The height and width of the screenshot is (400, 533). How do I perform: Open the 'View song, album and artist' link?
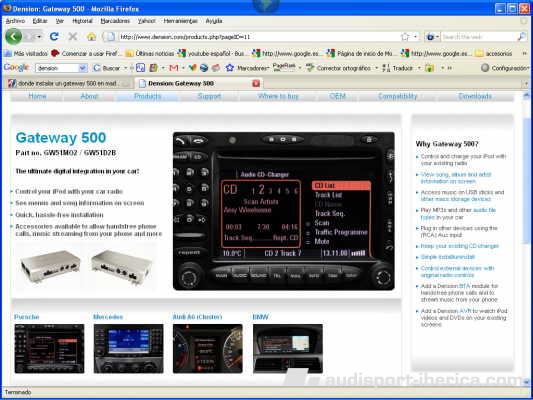[x=456, y=178]
